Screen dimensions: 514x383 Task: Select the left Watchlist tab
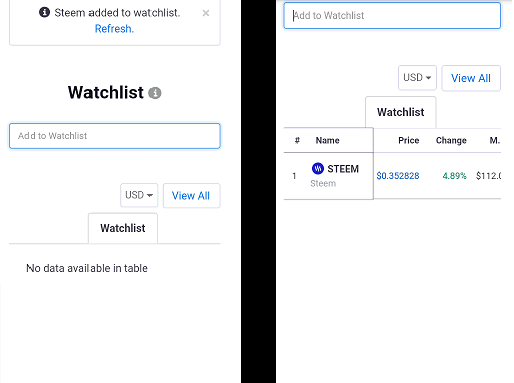tap(123, 228)
